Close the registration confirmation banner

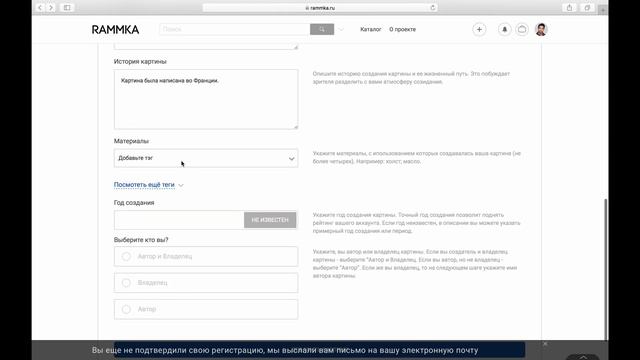(x=545, y=344)
